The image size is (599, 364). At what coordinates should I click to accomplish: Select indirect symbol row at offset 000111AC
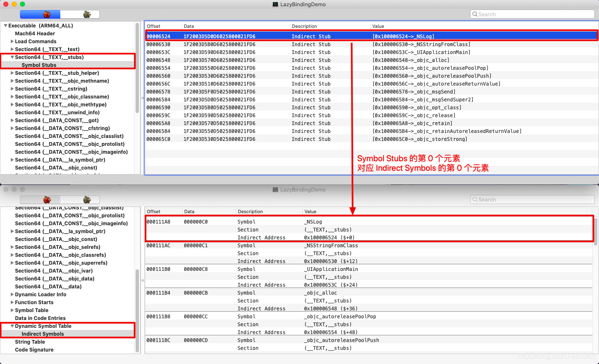coord(369,246)
